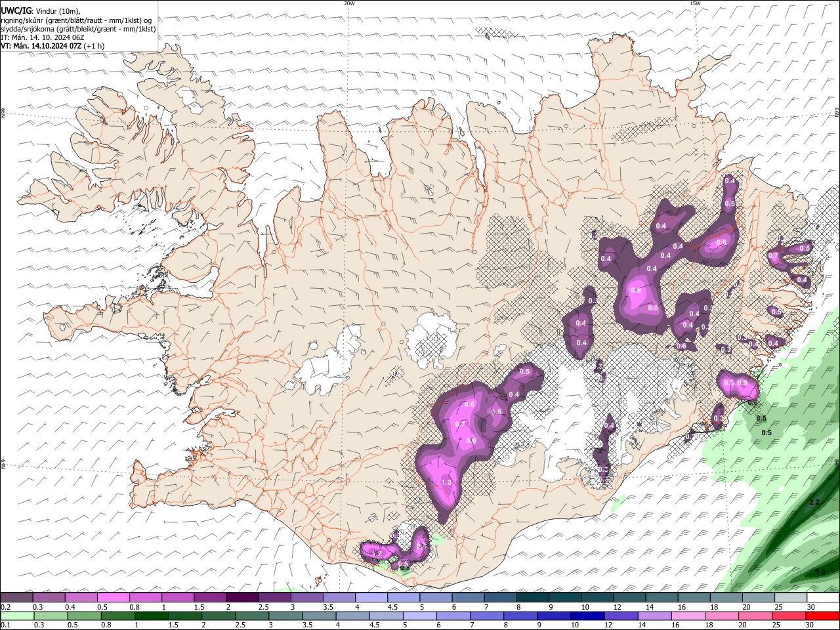Image resolution: width=840 pixels, height=630 pixels.
Task: Pick the 2.5 swatch in purple snow scale
Action: pos(274,597)
